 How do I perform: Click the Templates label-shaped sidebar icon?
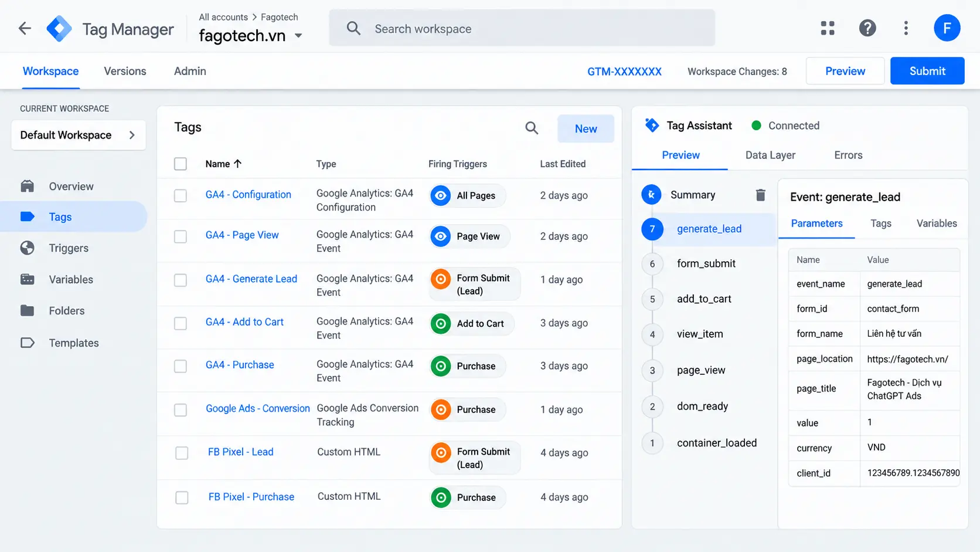(28, 343)
